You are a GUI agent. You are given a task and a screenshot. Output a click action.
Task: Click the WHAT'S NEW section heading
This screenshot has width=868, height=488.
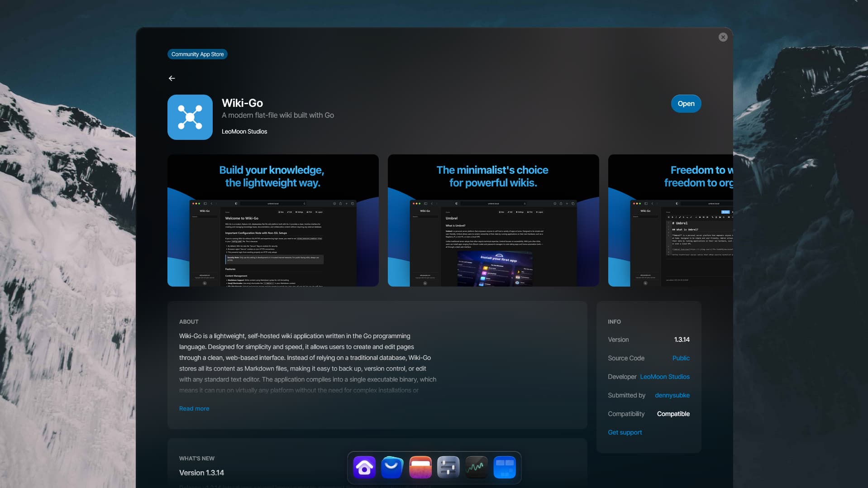pyautogui.click(x=197, y=459)
